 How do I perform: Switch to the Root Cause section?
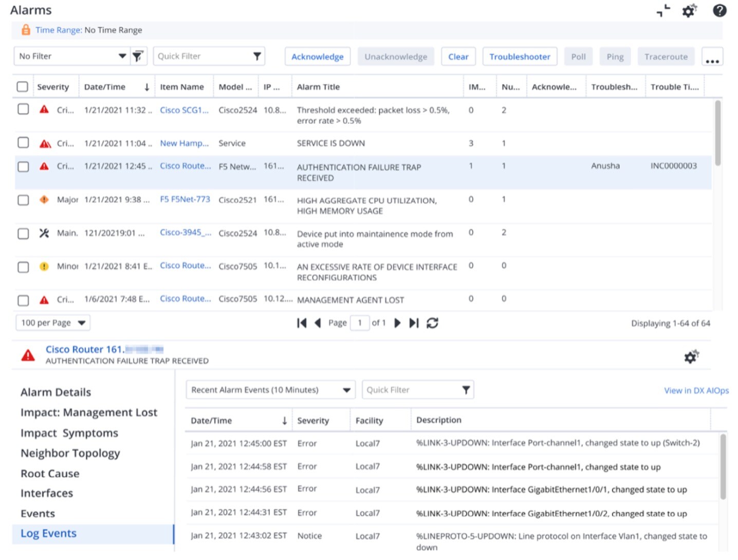point(50,474)
